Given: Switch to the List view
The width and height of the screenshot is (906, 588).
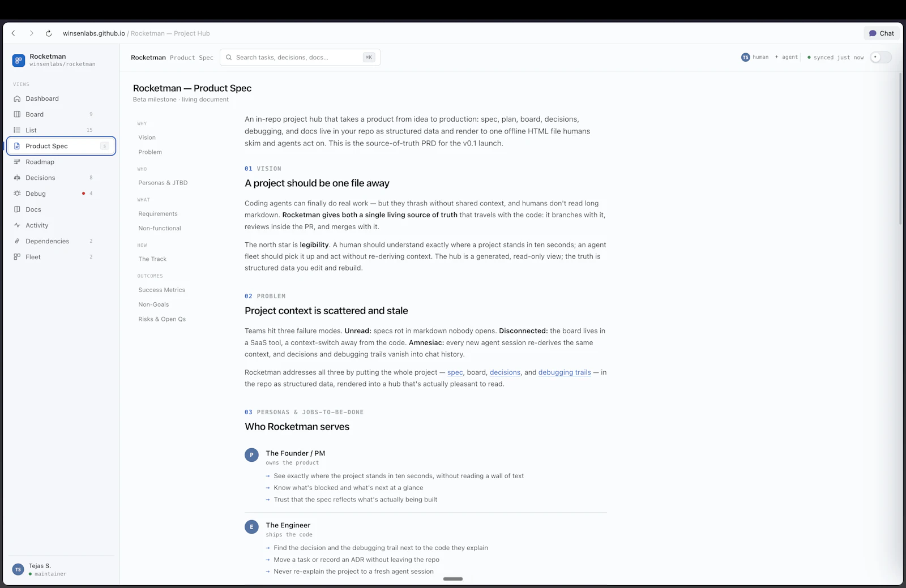Looking at the screenshot, I should [61, 130].
